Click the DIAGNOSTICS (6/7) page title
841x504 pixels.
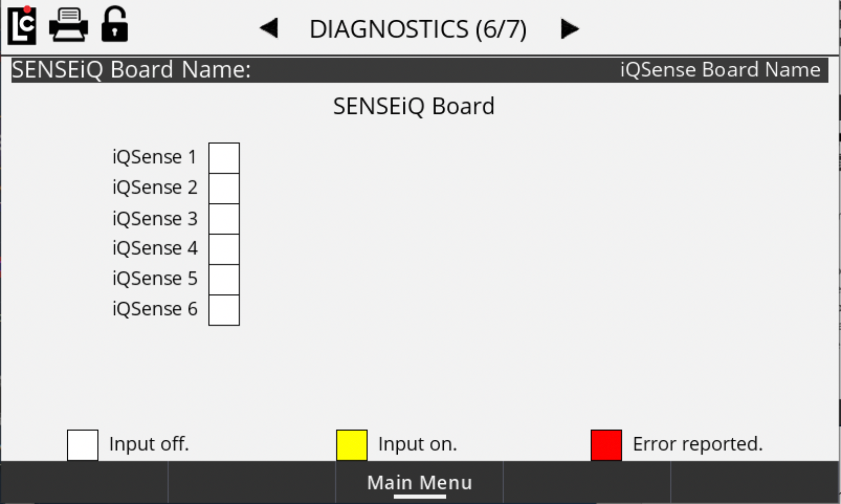[418, 29]
